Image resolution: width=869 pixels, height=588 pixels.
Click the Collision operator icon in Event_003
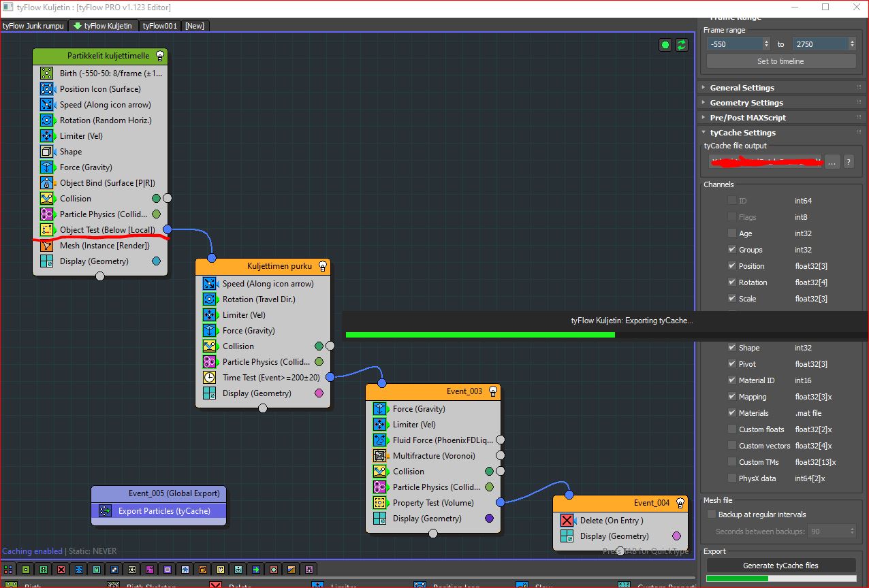379,471
